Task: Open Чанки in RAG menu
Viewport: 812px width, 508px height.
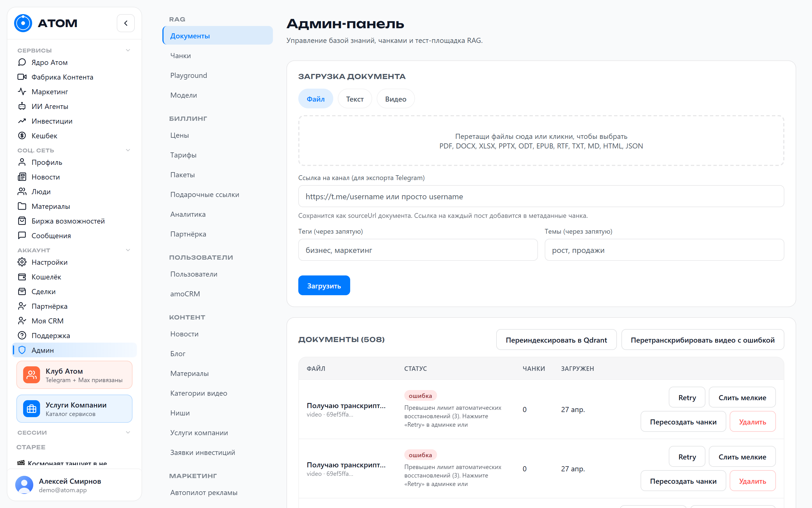Action: pos(217,55)
